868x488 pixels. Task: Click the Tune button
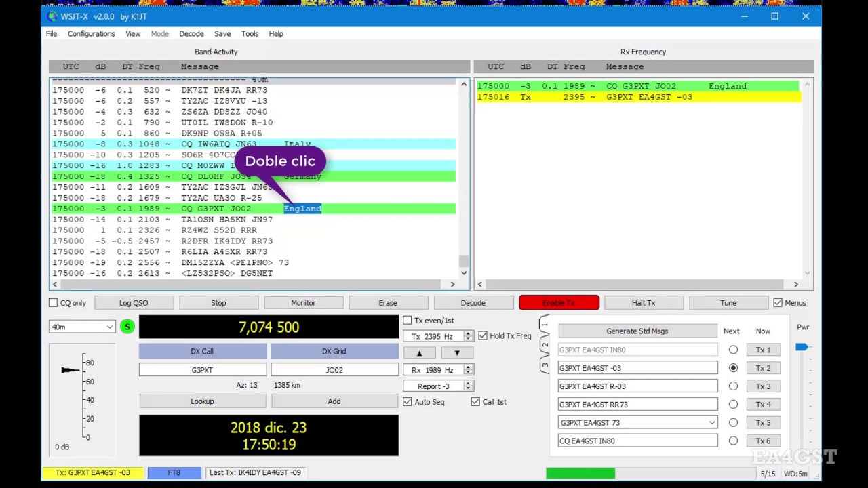click(728, 303)
